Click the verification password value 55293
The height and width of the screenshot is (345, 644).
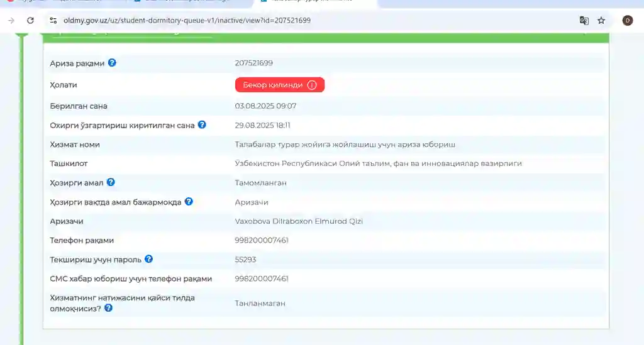coord(245,260)
